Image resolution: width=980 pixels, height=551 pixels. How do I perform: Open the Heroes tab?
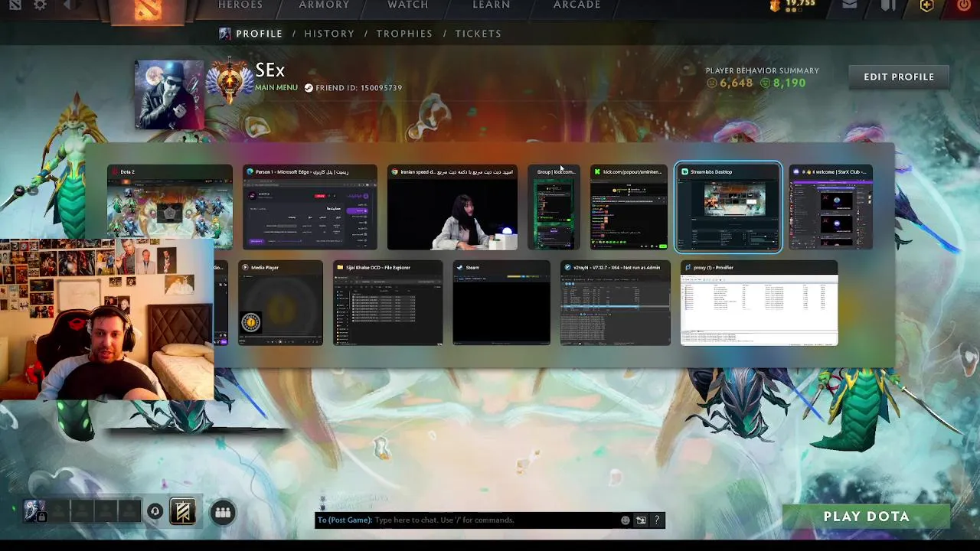[240, 5]
